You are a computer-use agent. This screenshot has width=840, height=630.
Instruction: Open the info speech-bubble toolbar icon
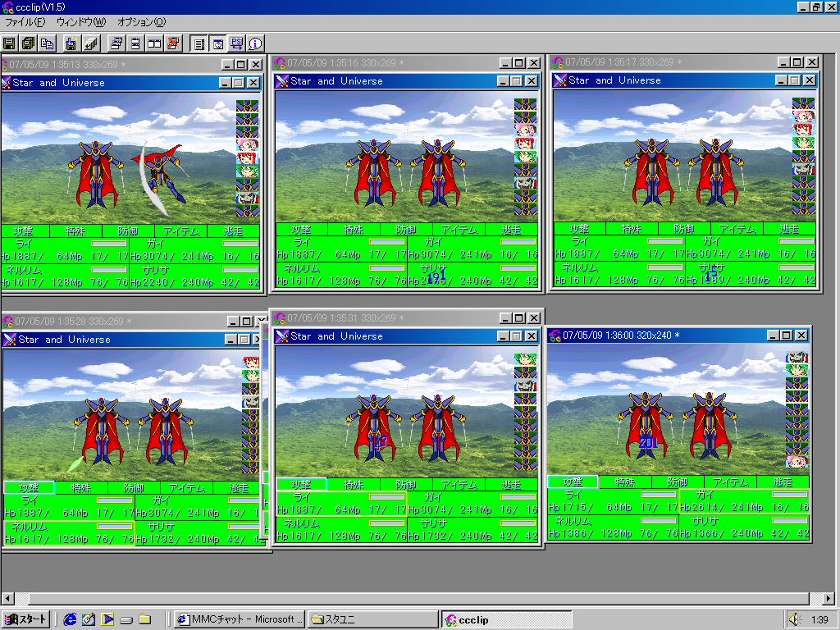pos(256,44)
